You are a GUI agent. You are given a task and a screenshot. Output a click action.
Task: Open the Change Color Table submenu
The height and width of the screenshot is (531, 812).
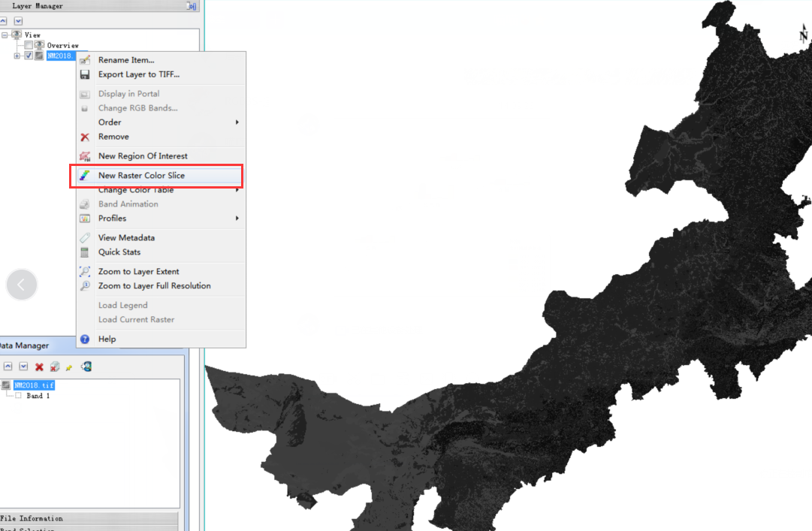161,190
